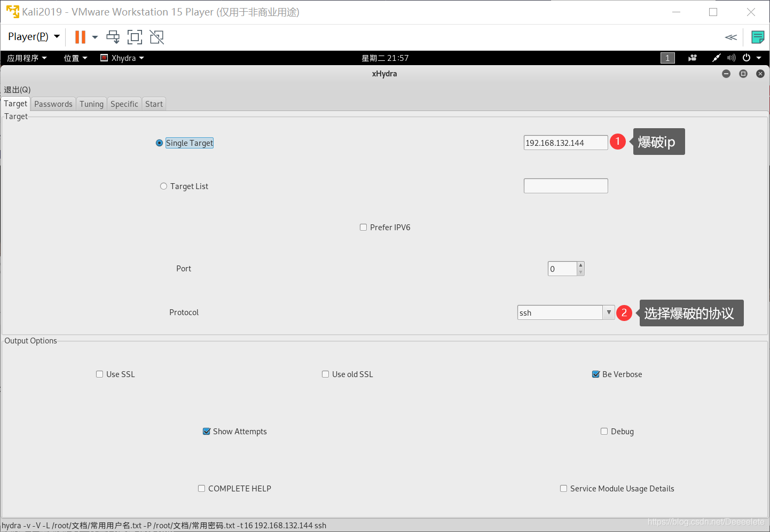
Task: Enter full screen mode icon
Action: 135,37
